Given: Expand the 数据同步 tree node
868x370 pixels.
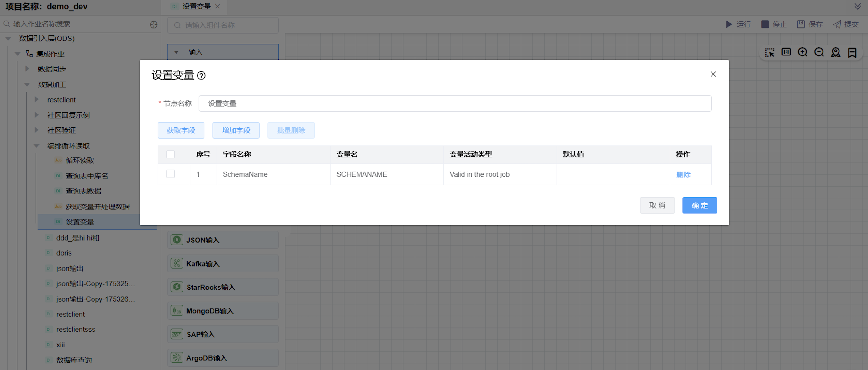Looking at the screenshot, I should (x=27, y=69).
